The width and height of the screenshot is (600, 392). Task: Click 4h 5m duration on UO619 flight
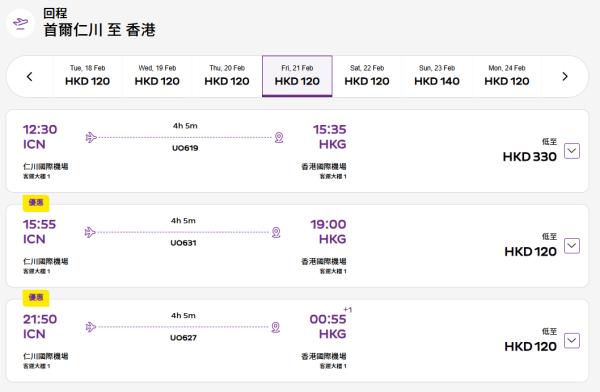(x=185, y=126)
